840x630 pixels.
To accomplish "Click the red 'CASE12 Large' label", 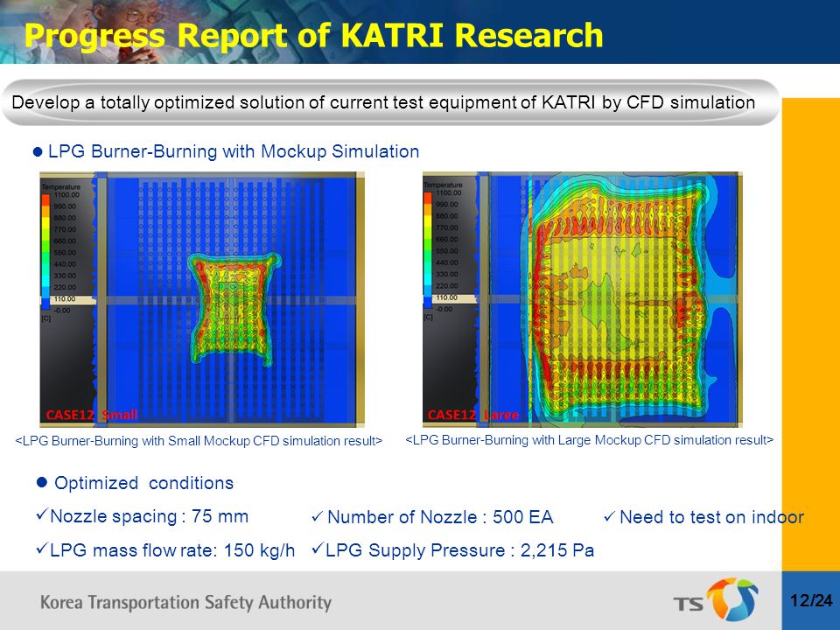I will pyautogui.click(x=473, y=415).
